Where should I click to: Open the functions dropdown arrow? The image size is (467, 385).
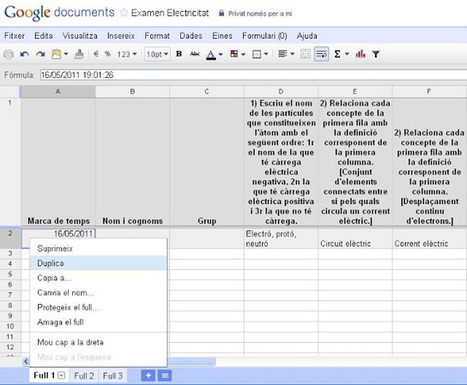pyautogui.click(x=347, y=54)
